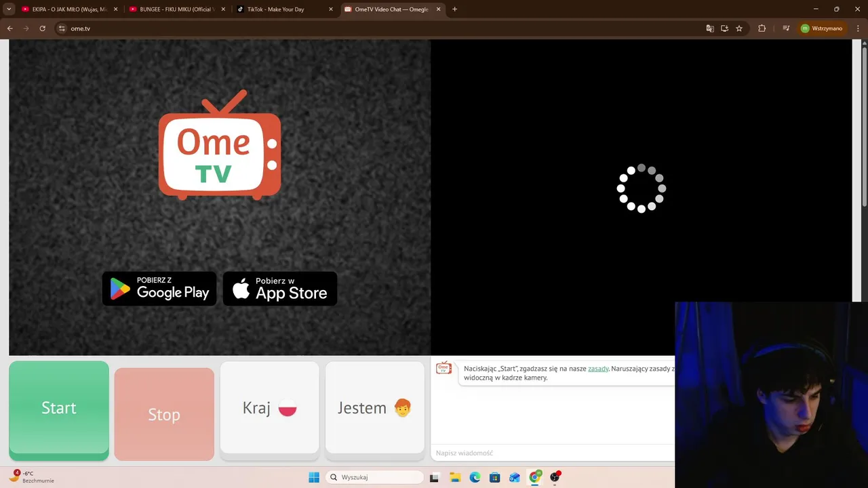Open the weather widget showing -6°C

coord(32,476)
